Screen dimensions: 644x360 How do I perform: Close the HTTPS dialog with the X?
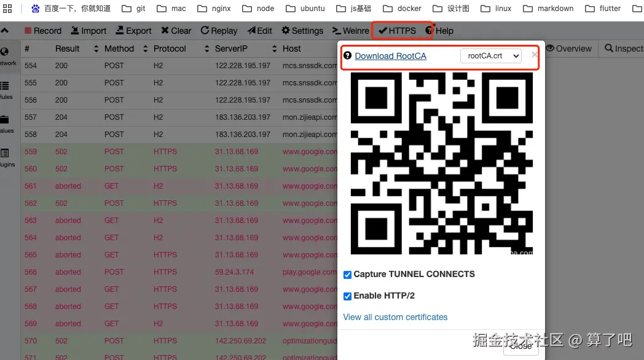pyautogui.click(x=534, y=54)
